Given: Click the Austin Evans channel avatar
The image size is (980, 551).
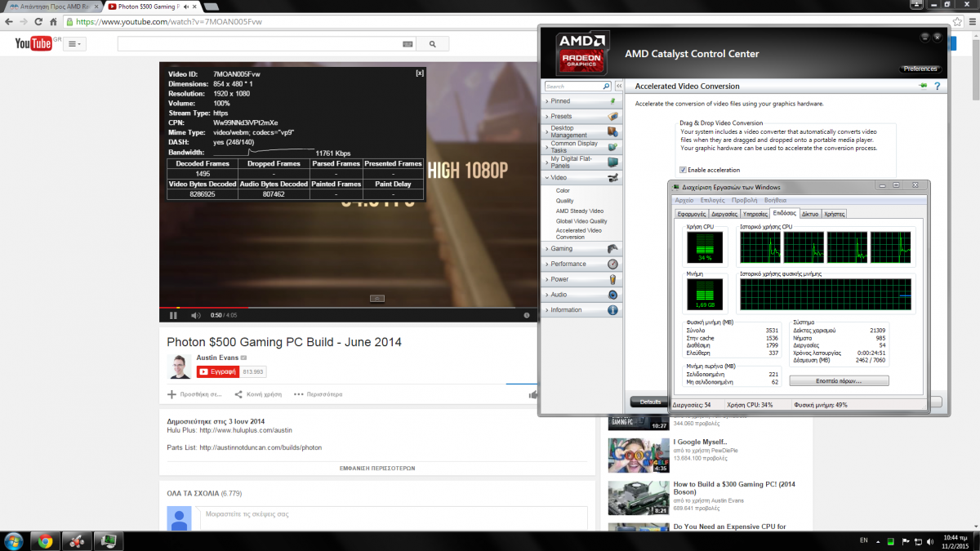Looking at the screenshot, I should (179, 367).
